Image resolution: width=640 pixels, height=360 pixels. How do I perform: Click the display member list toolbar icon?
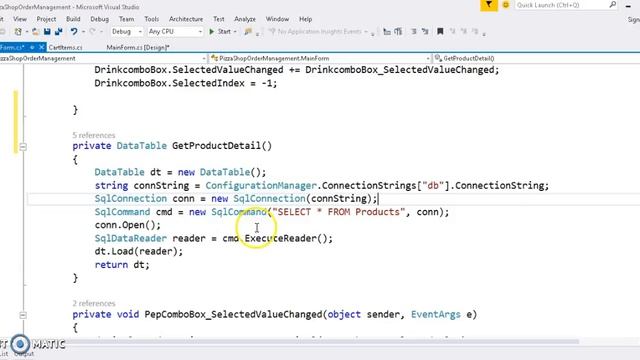(387, 31)
